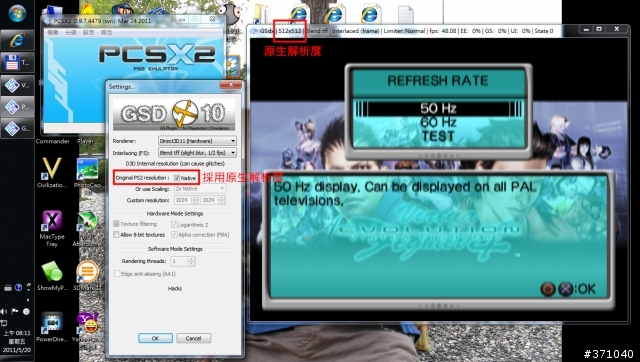The image size is (640, 362).
Task: Launch the MacType Tray desktop shortcut
Action: point(52,228)
